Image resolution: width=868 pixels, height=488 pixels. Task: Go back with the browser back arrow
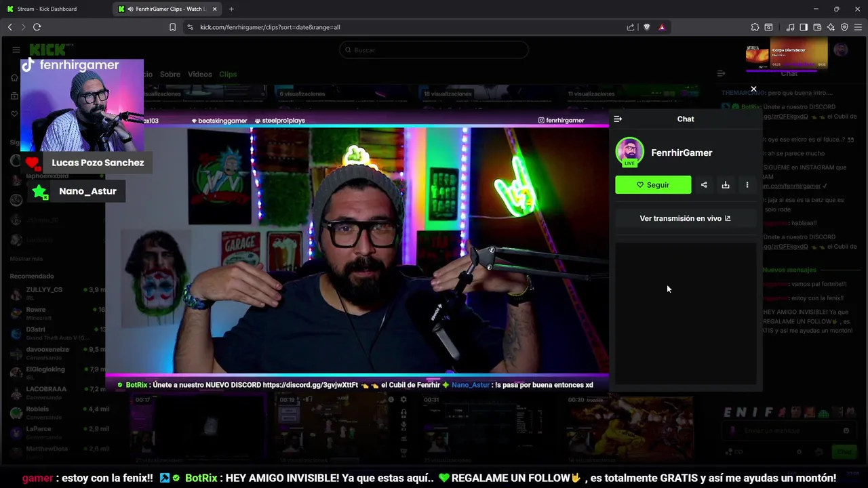coord(9,27)
